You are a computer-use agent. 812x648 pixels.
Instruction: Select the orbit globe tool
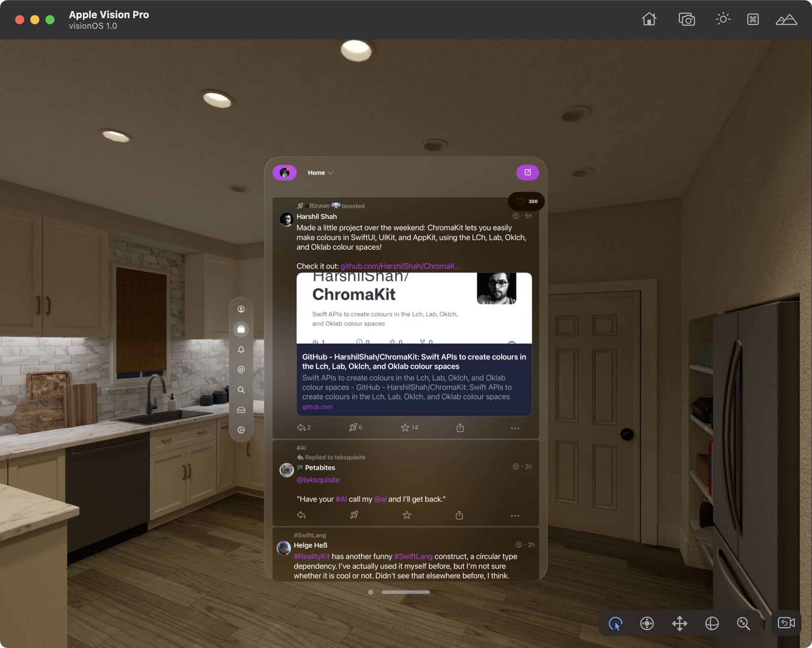click(x=712, y=623)
